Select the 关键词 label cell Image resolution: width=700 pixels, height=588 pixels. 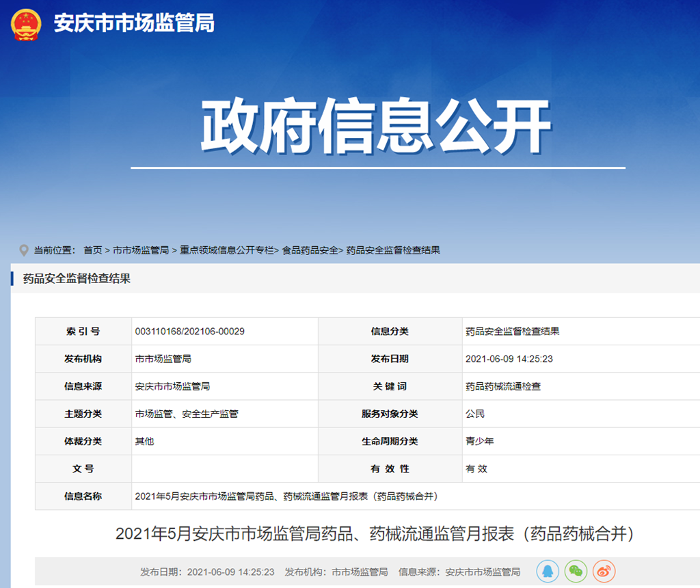(390, 386)
